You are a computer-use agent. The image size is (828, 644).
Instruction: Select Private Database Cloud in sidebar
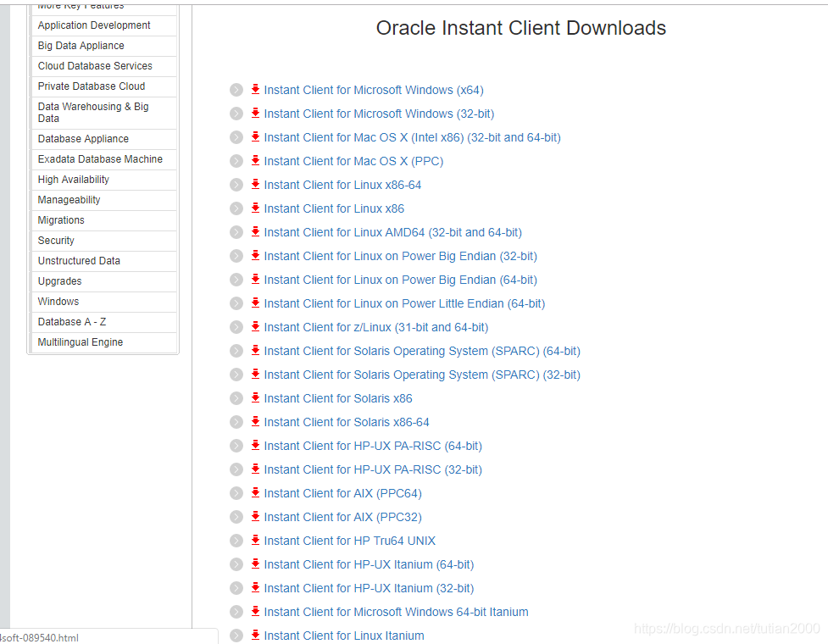104,86
